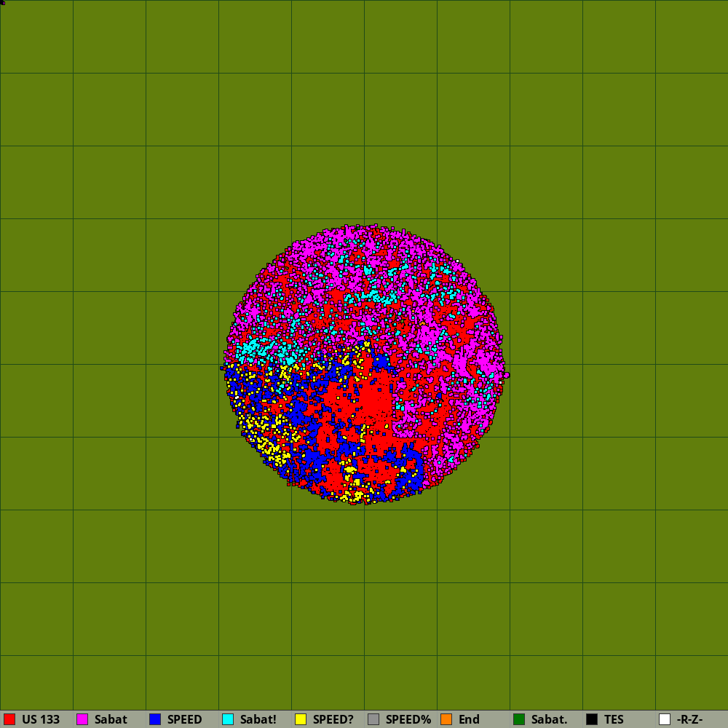The height and width of the screenshot is (728, 728).
Task: Click the magenta Sabat color swatch
Action: (x=82, y=719)
